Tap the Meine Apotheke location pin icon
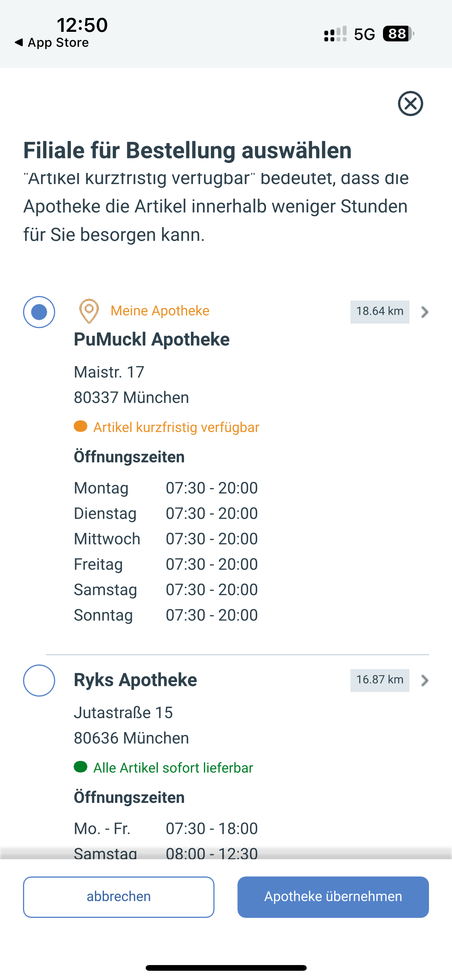 pyautogui.click(x=89, y=311)
